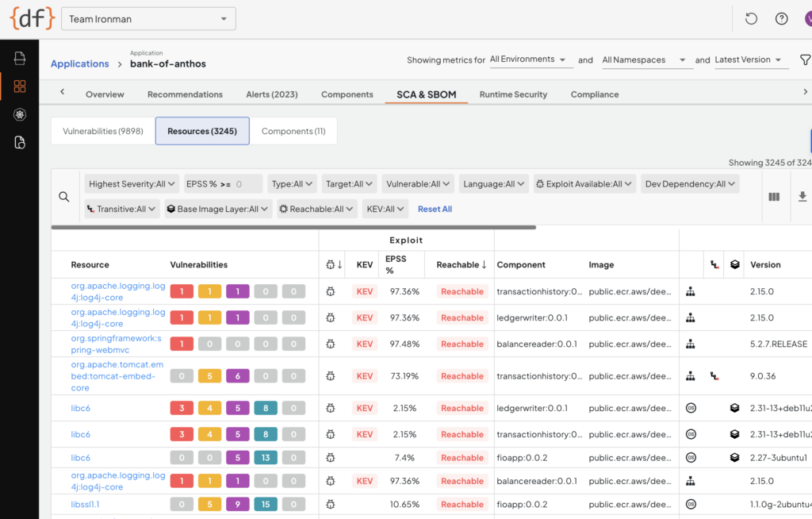Expand the Target filter dropdown
The image size is (812, 519).
pyautogui.click(x=349, y=184)
